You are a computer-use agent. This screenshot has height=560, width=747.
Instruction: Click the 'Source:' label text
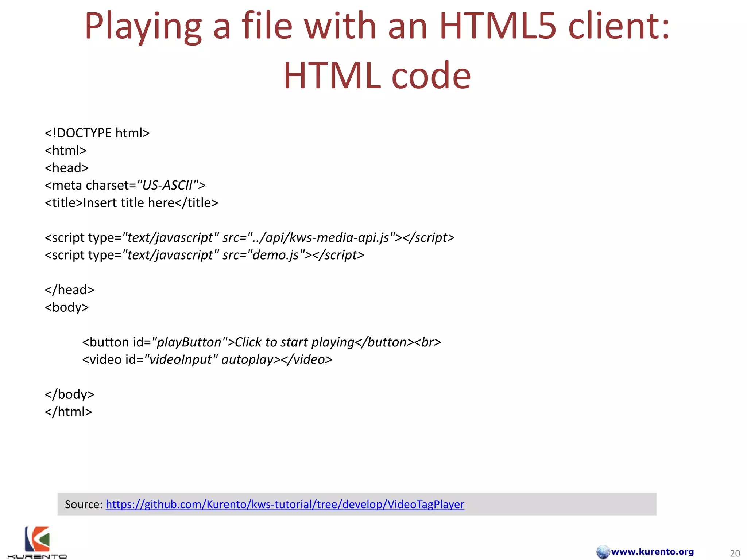pyautogui.click(x=84, y=504)
